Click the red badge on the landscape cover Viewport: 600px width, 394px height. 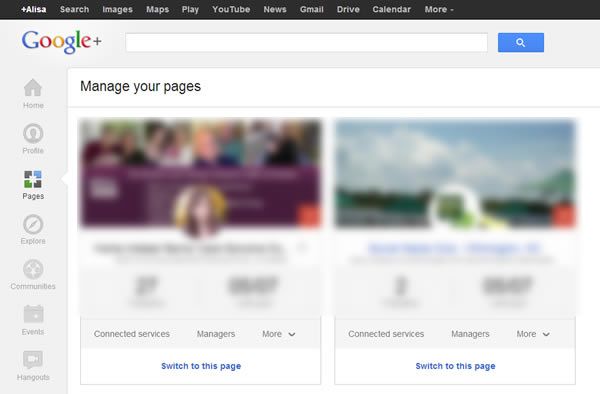(x=563, y=216)
